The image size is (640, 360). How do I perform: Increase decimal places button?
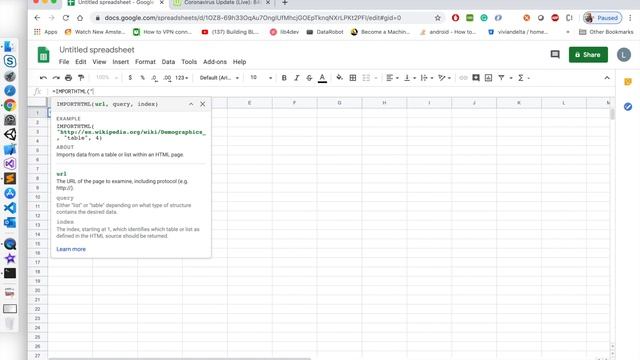(x=167, y=78)
